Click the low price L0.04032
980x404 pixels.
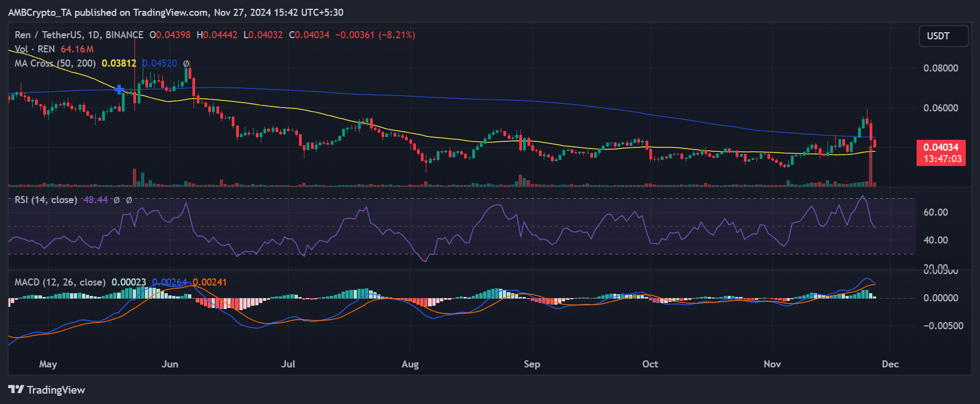pos(263,35)
